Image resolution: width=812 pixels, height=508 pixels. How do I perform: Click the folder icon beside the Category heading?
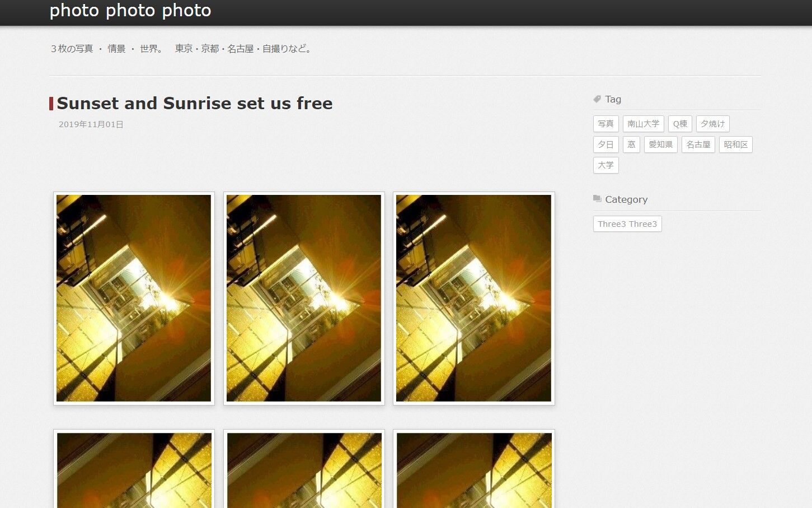[x=597, y=199]
